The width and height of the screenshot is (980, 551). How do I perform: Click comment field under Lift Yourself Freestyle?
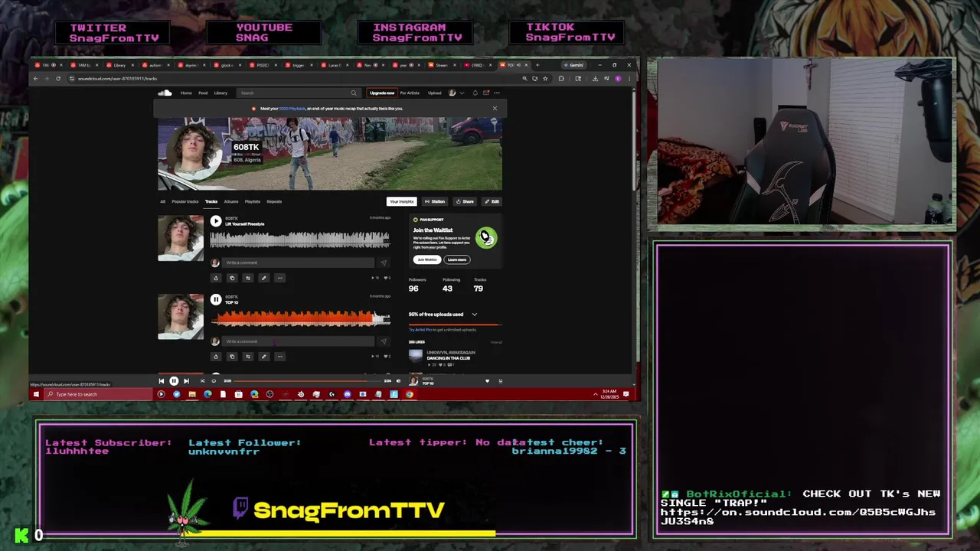tap(298, 262)
